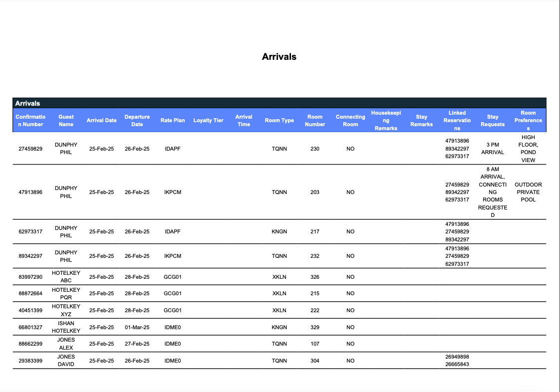Select guest name ISHAN HOTELKEY
The height and width of the screenshot is (392, 560).
(66, 327)
